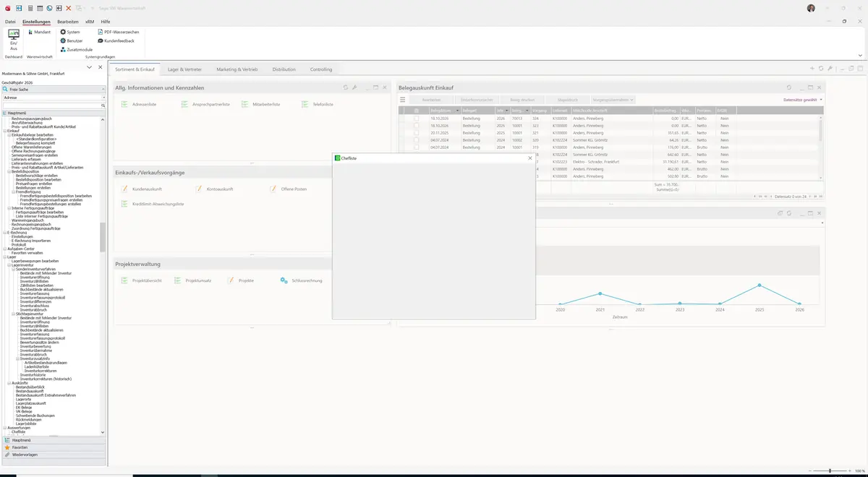This screenshot has width=868, height=477.
Task: Switch to the Lager & Vertreter tab
Action: 184,69
